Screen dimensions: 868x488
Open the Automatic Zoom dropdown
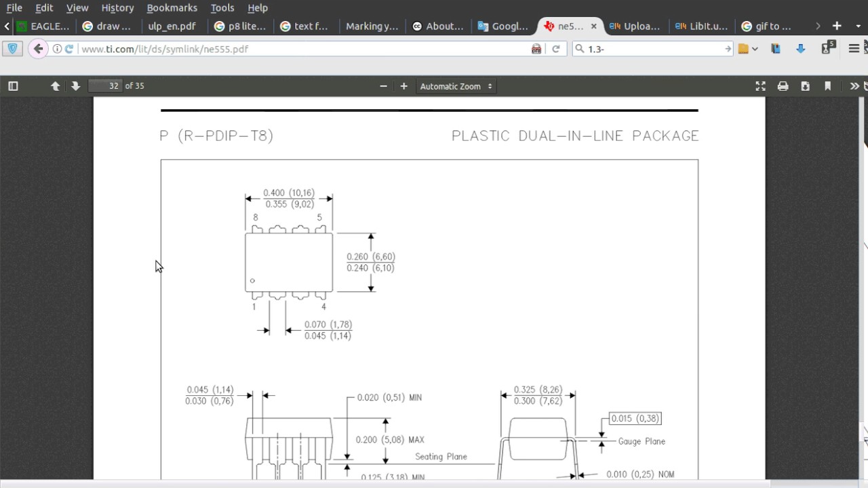click(456, 86)
